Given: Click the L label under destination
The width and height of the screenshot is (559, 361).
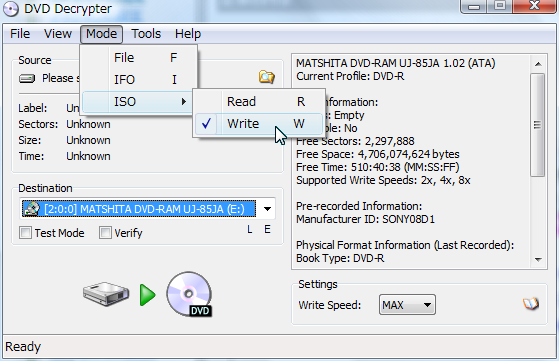Looking at the screenshot, I should click(250, 230).
